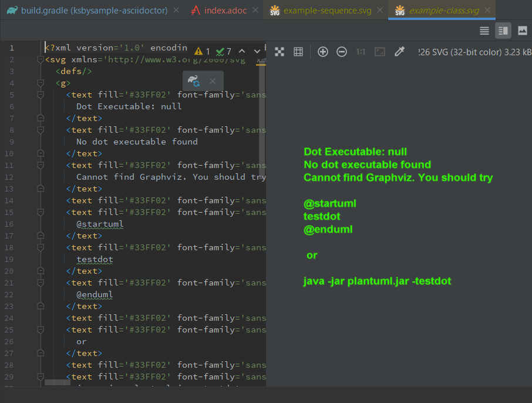Click the SVG image info label
This screenshot has width=532, height=403.
[x=474, y=52]
